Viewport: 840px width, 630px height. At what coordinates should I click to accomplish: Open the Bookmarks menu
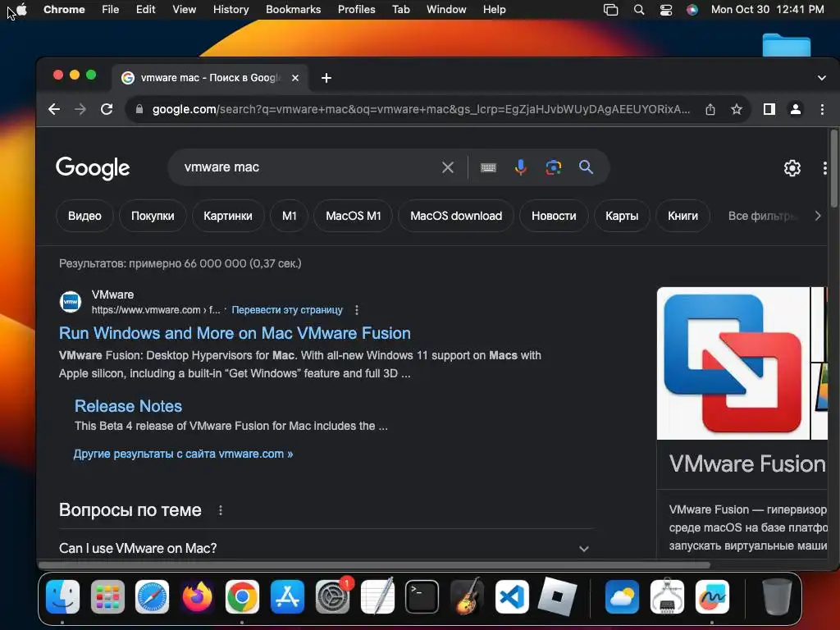(x=294, y=10)
